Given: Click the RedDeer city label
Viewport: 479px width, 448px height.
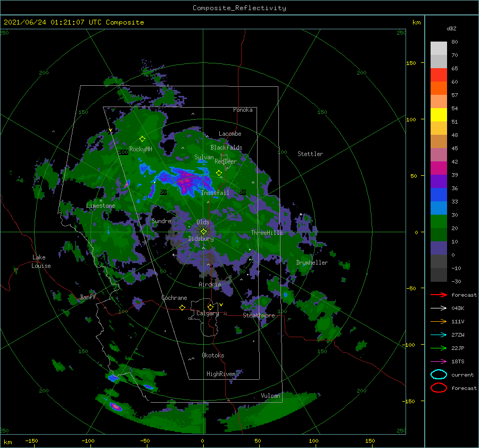Looking at the screenshot, I should [226, 161].
